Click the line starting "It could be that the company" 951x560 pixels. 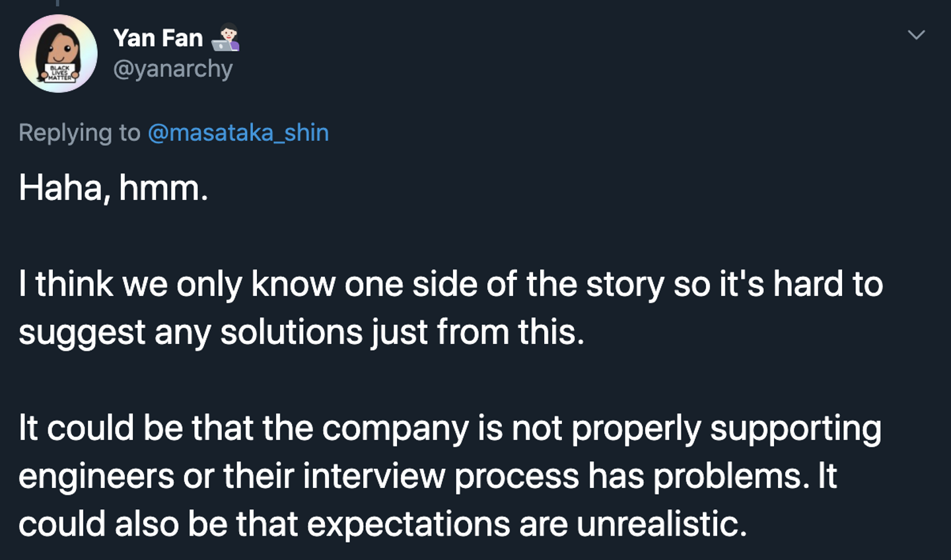point(449,428)
